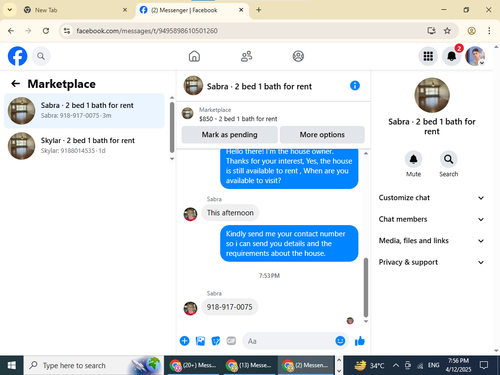
Task: Select the Messenger | Facebook tab
Action: [192, 10]
